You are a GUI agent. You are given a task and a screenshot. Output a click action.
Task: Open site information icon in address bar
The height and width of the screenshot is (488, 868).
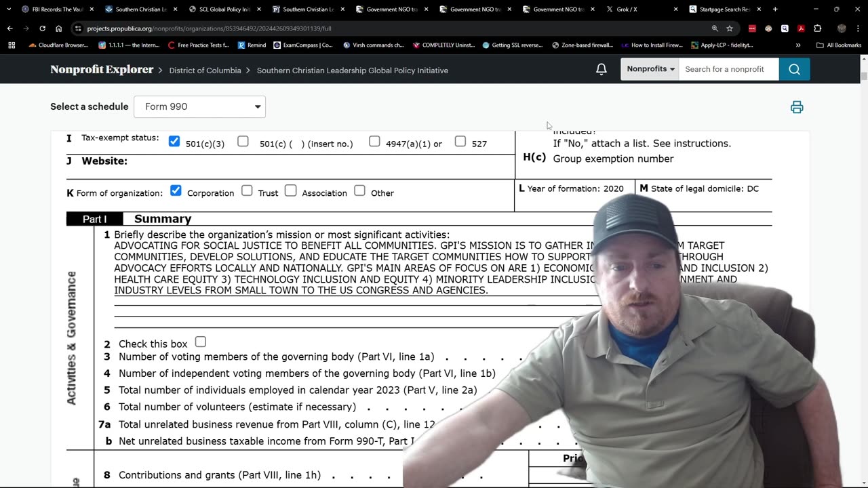tap(78, 28)
